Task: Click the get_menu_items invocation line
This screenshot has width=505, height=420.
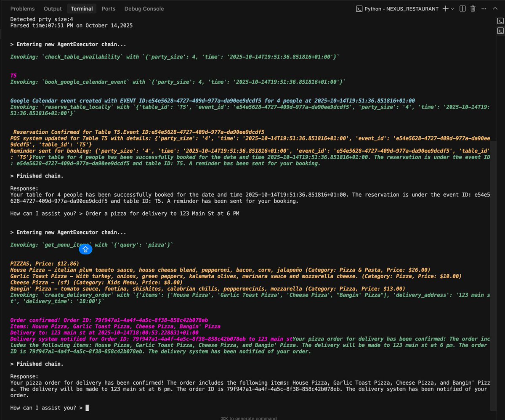Action: 92,245
